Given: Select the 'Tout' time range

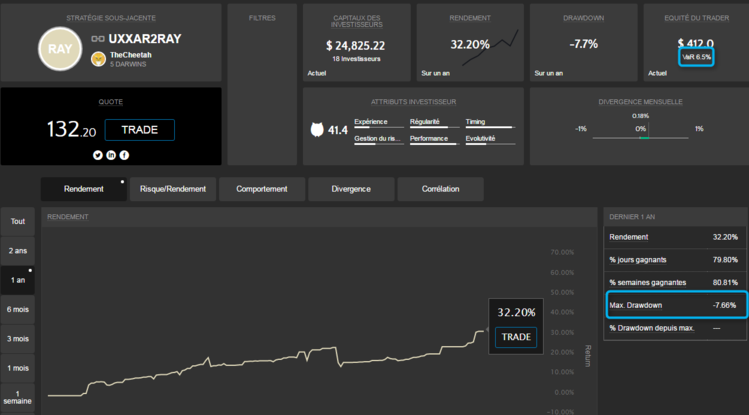Looking at the screenshot, I should (x=18, y=221).
